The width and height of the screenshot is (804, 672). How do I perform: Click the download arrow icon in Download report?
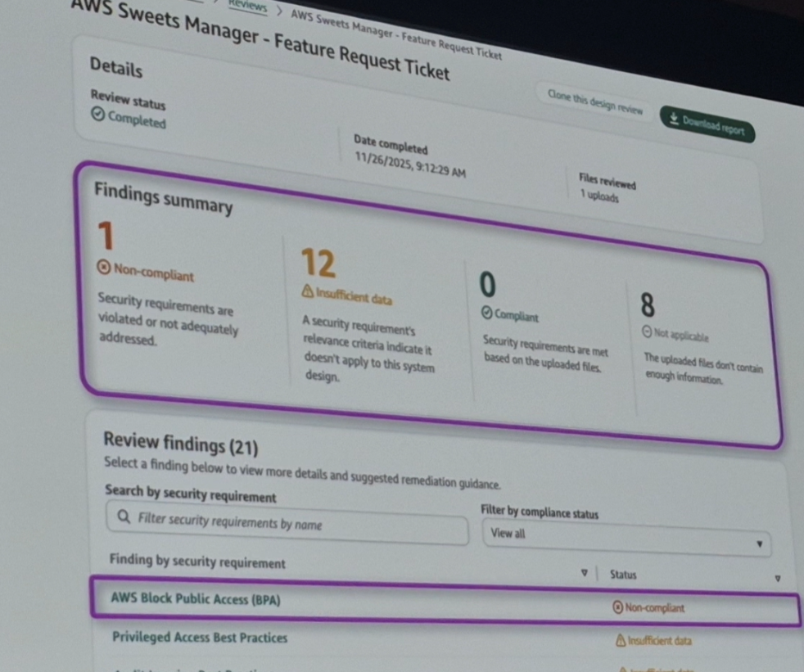coord(674,119)
